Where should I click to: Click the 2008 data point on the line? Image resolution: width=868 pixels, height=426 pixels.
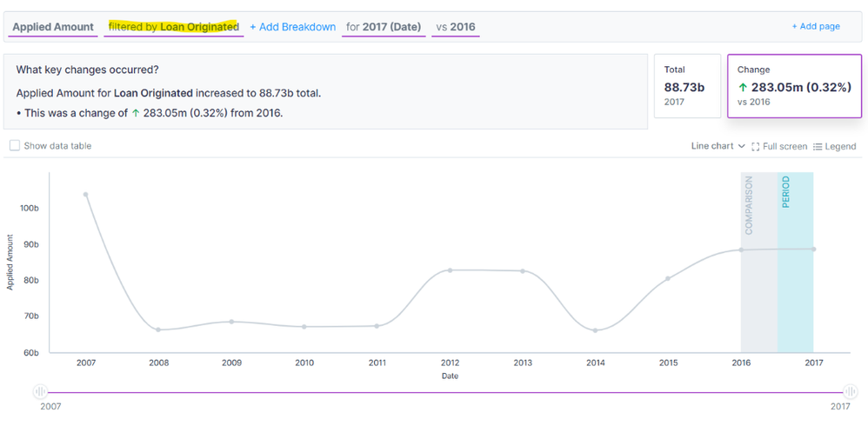click(158, 329)
